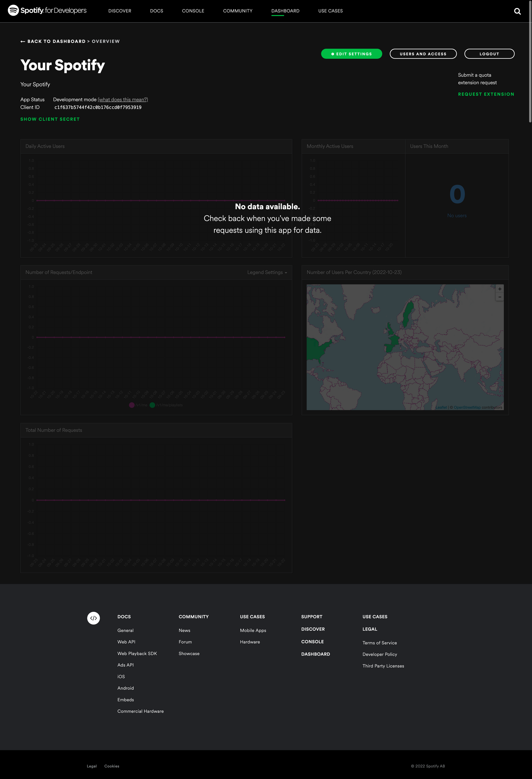This screenshot has height=779, width=532.
Task: Click Request Extension link
Action: tap(486, 94)
